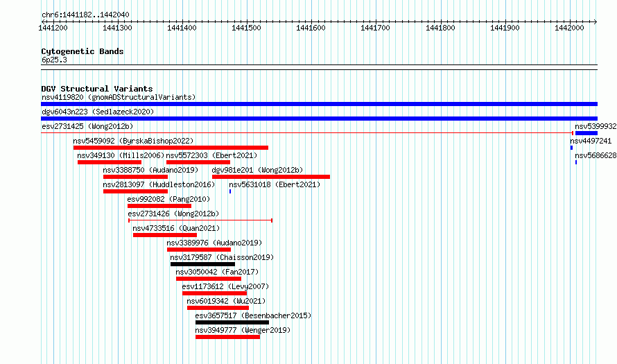Click the nsv4119820 (gnomADStructuralVariants) label
The width and height of the screenshot is (617, 364).
[119, 97]
